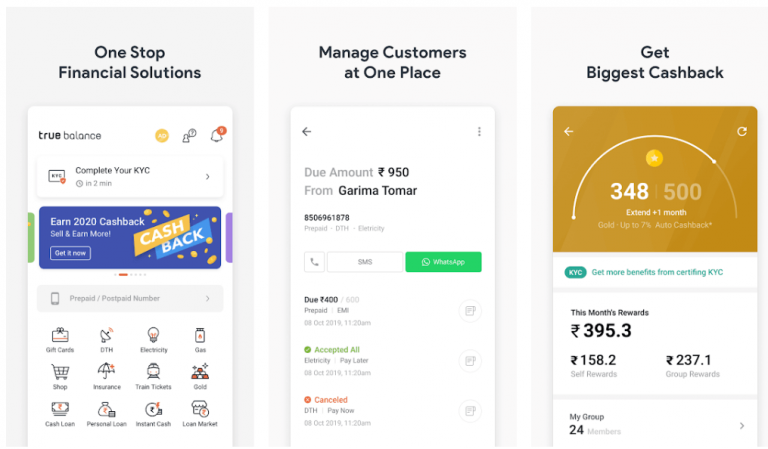The height and width of the screenshot is (449, 768).
Task: Open the three-dot overflow menu
Action: (479, 131)
